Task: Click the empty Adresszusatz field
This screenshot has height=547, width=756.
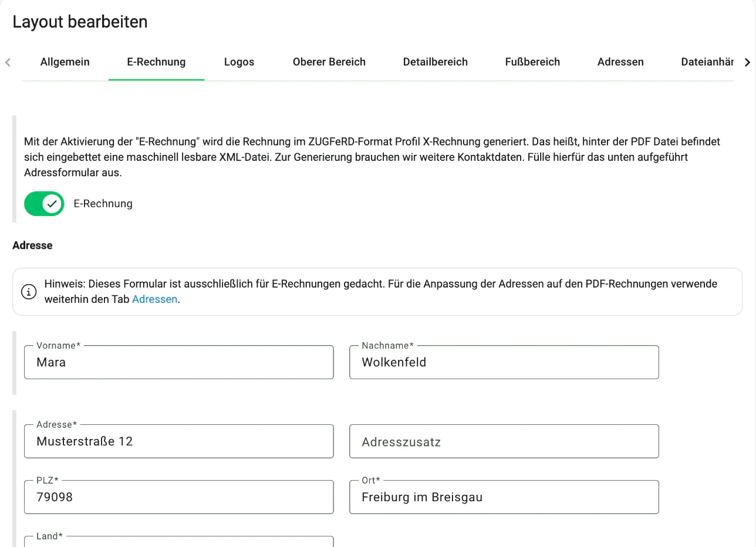Action: (x=504, y=441)
